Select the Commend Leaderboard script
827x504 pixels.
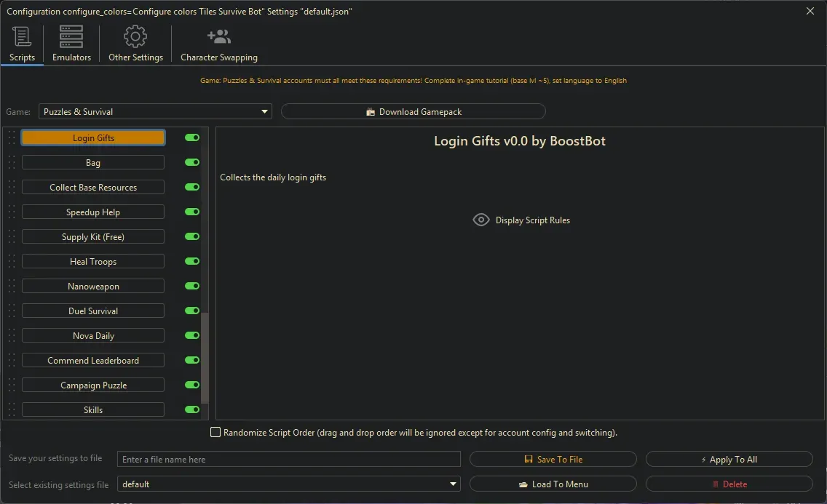[92, 360]
